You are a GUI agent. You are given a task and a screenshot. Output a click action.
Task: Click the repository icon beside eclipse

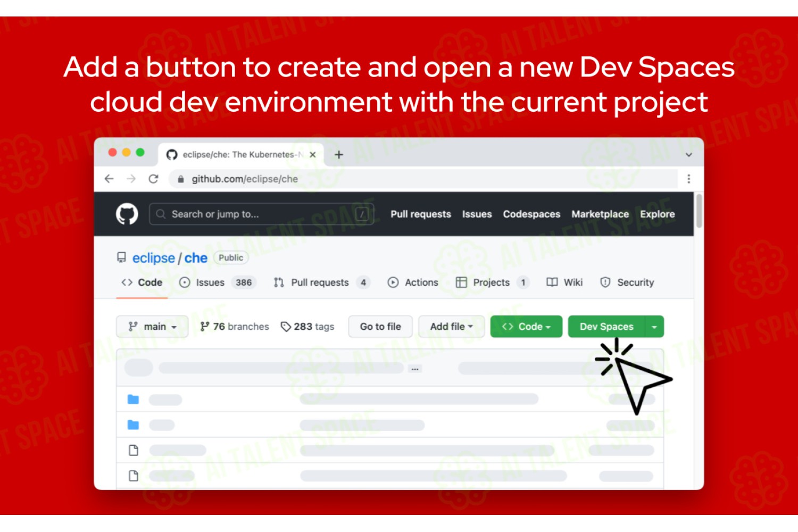click(121, 257)
